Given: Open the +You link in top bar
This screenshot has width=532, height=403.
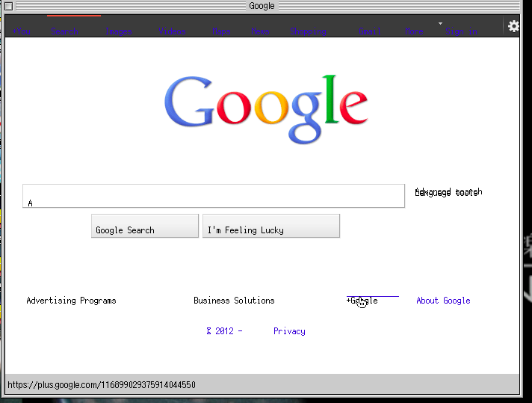Looking at the screenshot, I should 22,31.
